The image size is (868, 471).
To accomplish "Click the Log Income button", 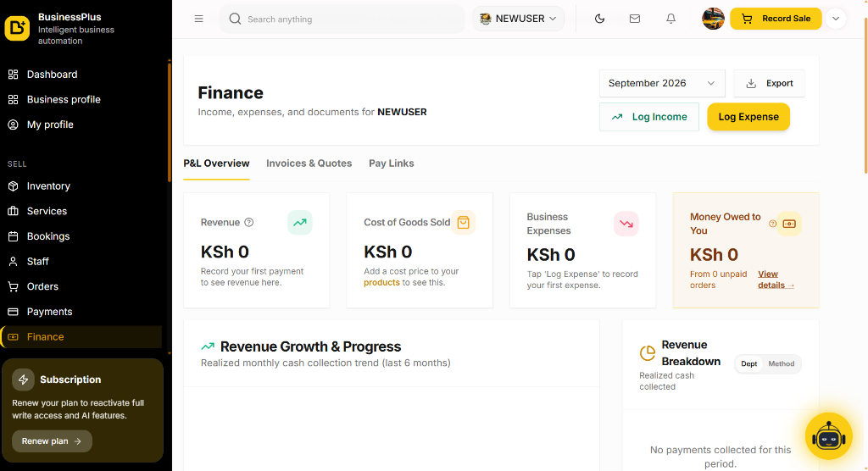I will point(648,117).
